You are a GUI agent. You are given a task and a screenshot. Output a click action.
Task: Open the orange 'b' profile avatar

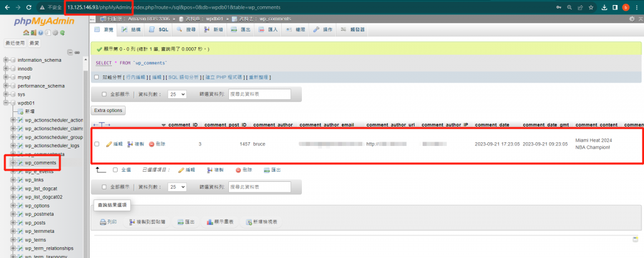626,8
